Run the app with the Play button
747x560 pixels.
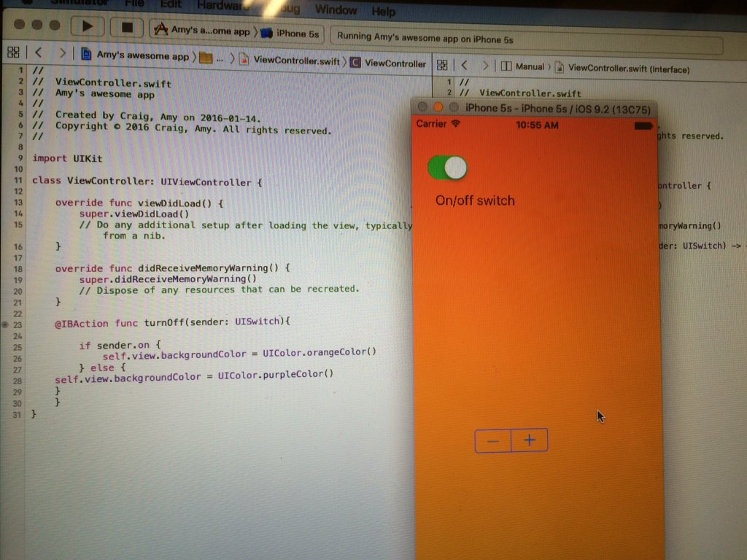87,26
